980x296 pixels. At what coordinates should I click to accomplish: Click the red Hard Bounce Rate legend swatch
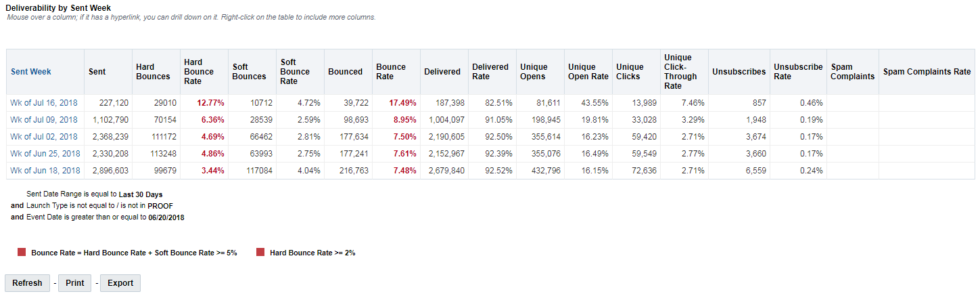coord(260,253)
